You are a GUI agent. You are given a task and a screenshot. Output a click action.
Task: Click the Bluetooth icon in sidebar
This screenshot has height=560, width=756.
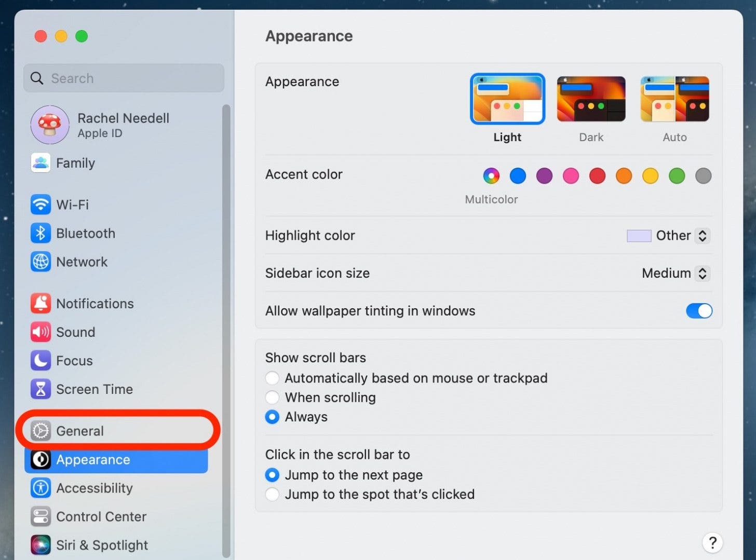pyautogui.click(x=40, y=233)
